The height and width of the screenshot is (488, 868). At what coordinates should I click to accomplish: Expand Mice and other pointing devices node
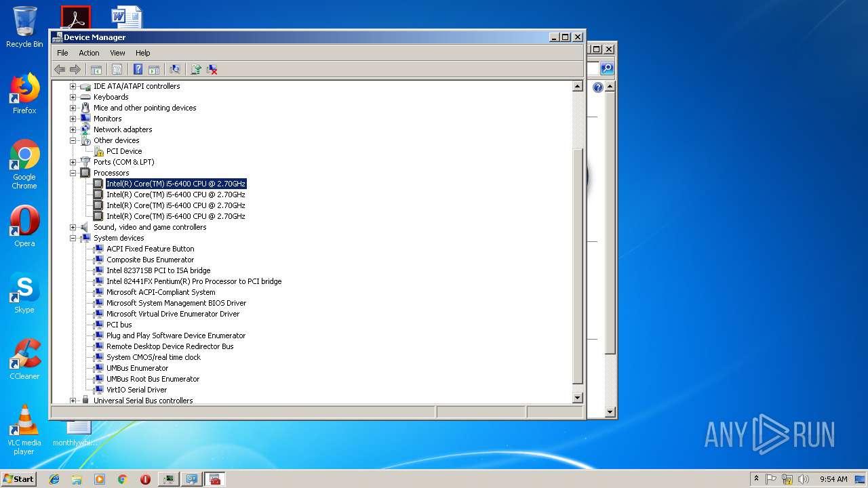(x=73, y=108)
